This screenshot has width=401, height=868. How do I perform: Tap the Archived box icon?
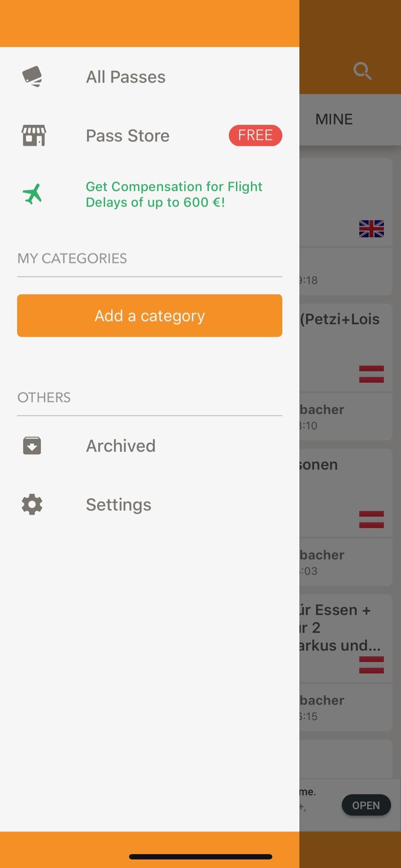(32, 446)
